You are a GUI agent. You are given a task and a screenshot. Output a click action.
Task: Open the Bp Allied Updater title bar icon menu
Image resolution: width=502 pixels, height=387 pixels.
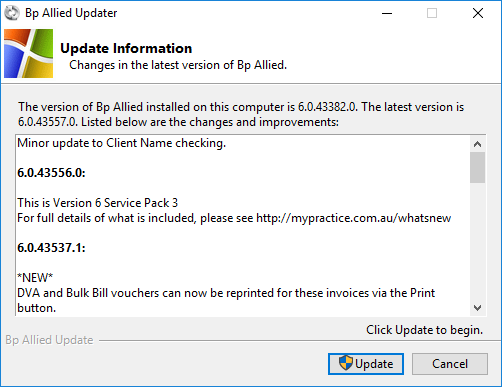coord(12,13)
